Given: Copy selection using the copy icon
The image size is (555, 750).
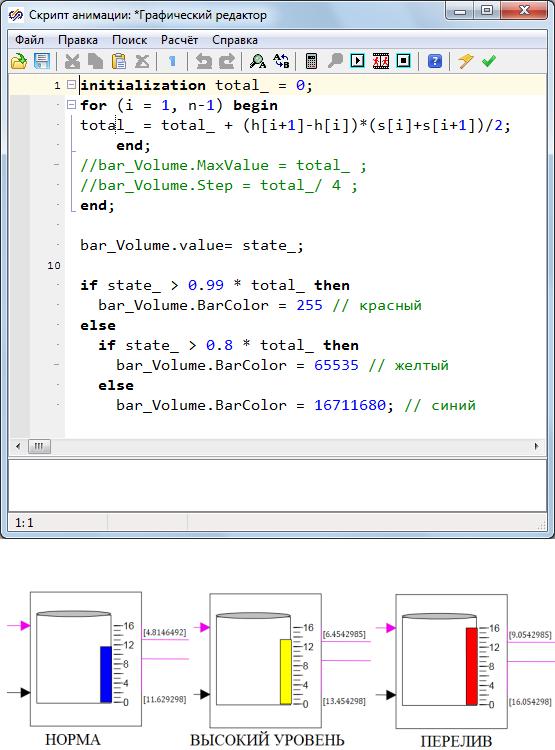Looking at the screenshot, I should pos(95,62).
